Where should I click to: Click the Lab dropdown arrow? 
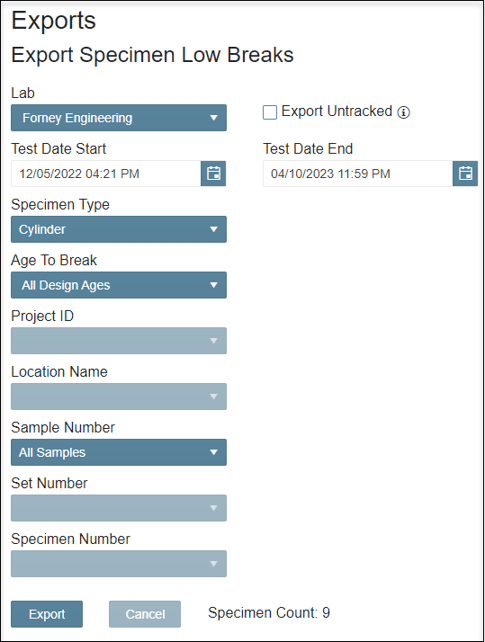pos(213,118)
